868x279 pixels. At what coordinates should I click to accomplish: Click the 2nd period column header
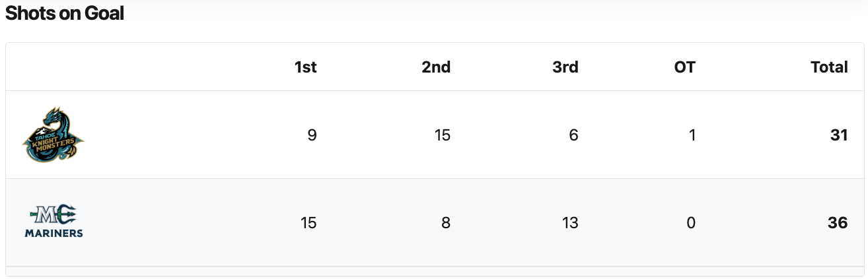point(436,67)
